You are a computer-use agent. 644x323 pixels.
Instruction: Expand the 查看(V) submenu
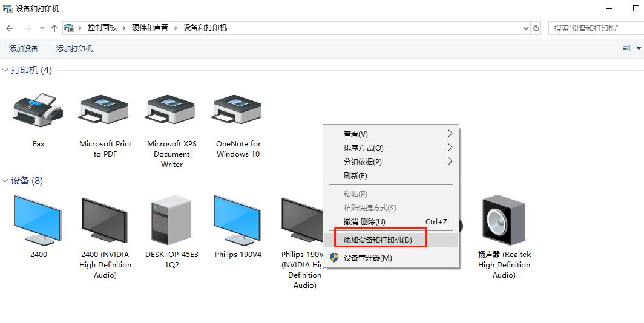point(392,134)
